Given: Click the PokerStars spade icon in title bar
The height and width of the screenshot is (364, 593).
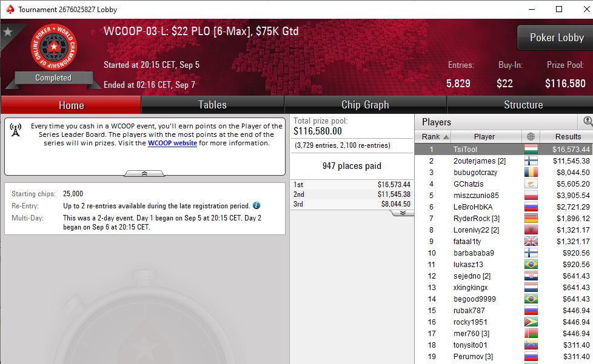Looking at the screenshot, I should pos(10,9).
